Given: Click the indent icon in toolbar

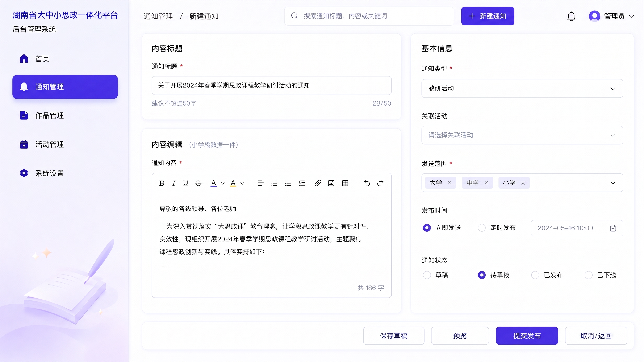Looking at the screenshot, I should point(302,183).
